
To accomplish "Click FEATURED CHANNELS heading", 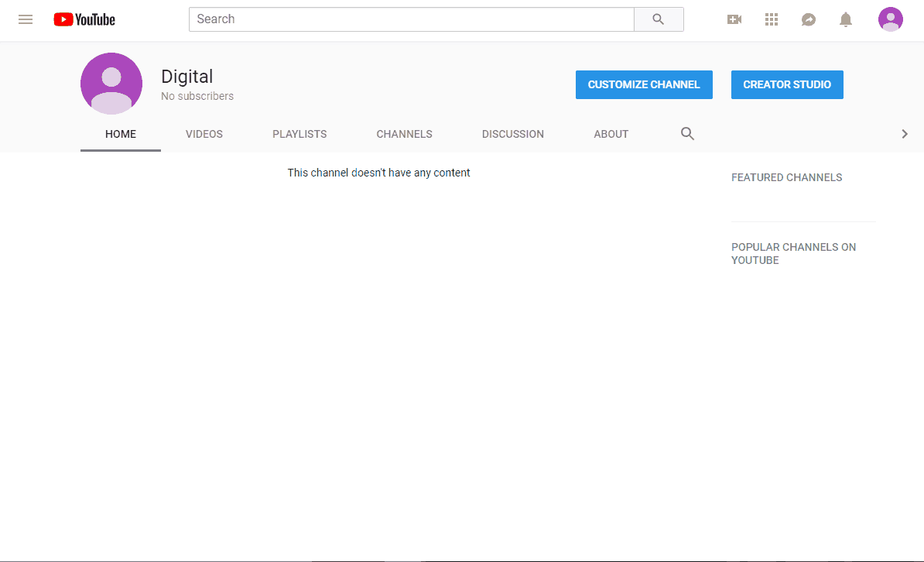I will click(787, 177).
